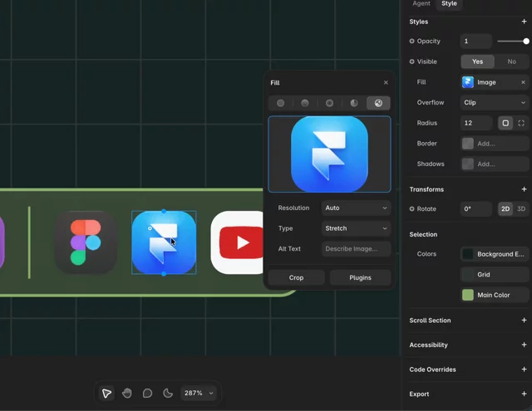Viewport: 532px width, 411px height.
Task: Select uniform radius mode
Action: (x=505, y=123)
